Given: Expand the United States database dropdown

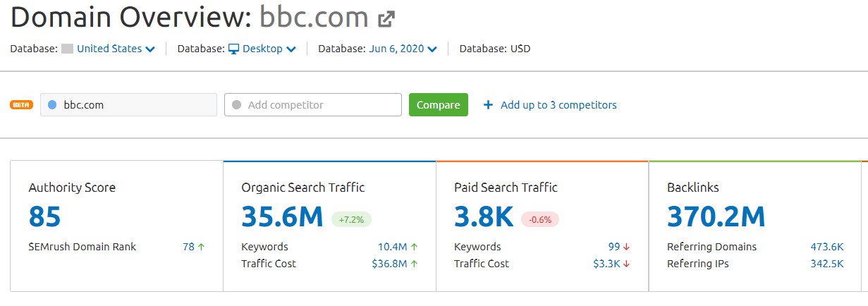Looking at the screenshot, I should coord(116,49).
